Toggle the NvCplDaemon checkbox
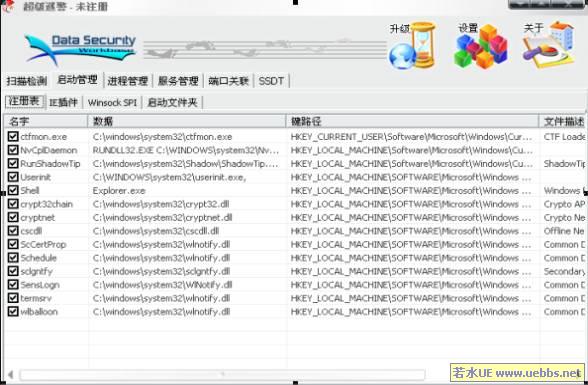588x385 pixels. [13, 150]
